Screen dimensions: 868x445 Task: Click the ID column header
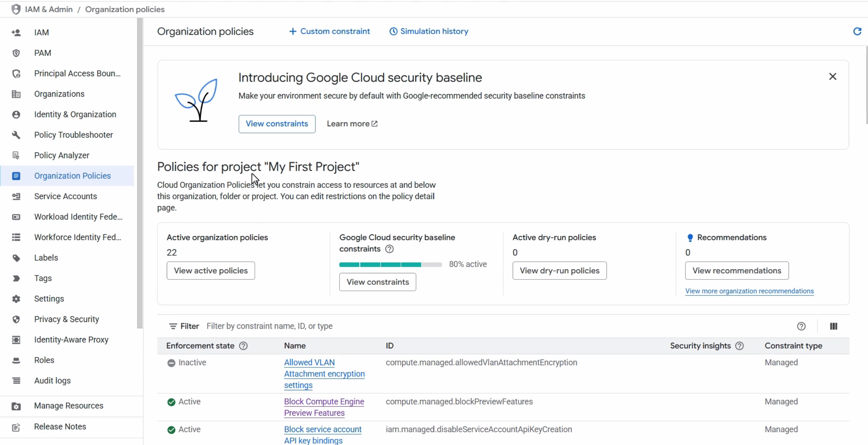390,346
